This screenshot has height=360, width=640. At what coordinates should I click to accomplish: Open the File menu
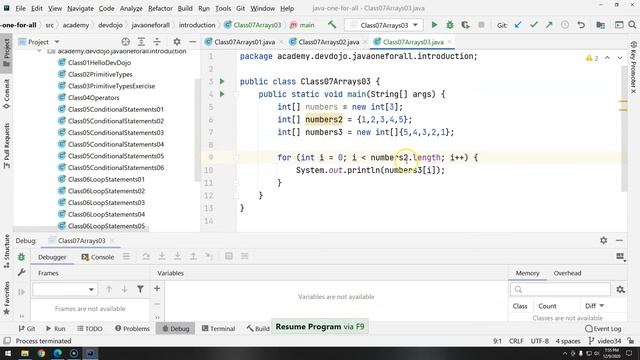click(x=20, y=8)
